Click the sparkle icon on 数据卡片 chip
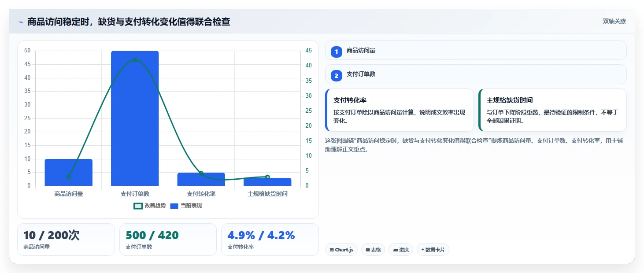Image resolution: width=644 pixels, height=273 pixels. point(423,250)
